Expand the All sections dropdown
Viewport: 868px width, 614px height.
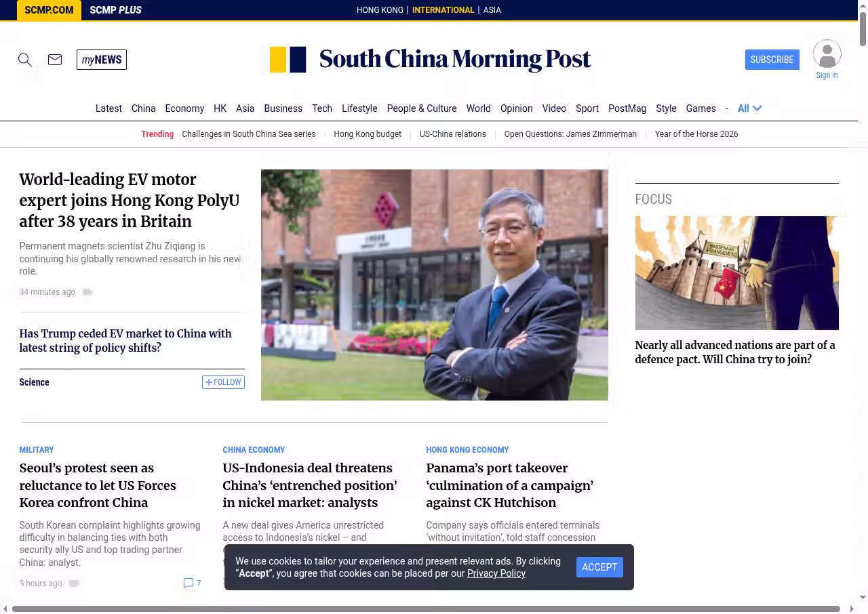tap(749, 108)
